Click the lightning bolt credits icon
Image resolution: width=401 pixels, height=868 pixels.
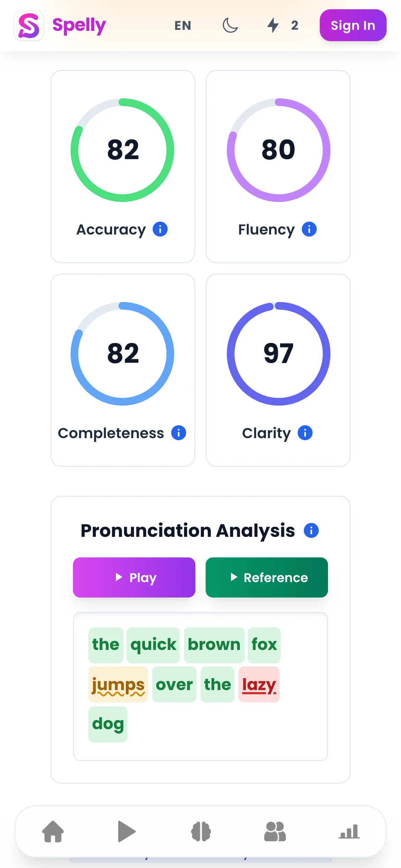coord(273,25)
